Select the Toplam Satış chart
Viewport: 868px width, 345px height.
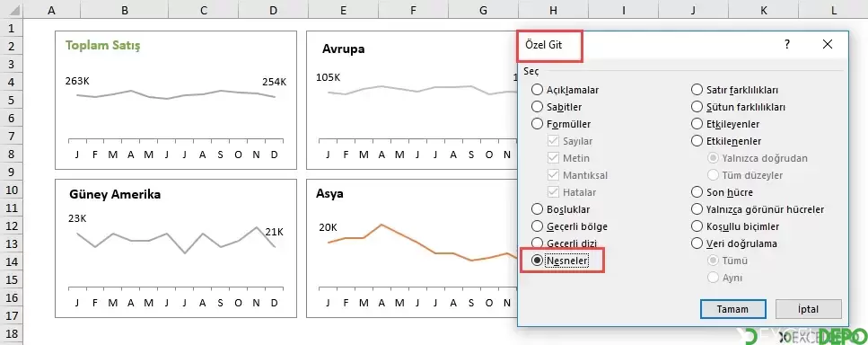(x=176, y=101)
